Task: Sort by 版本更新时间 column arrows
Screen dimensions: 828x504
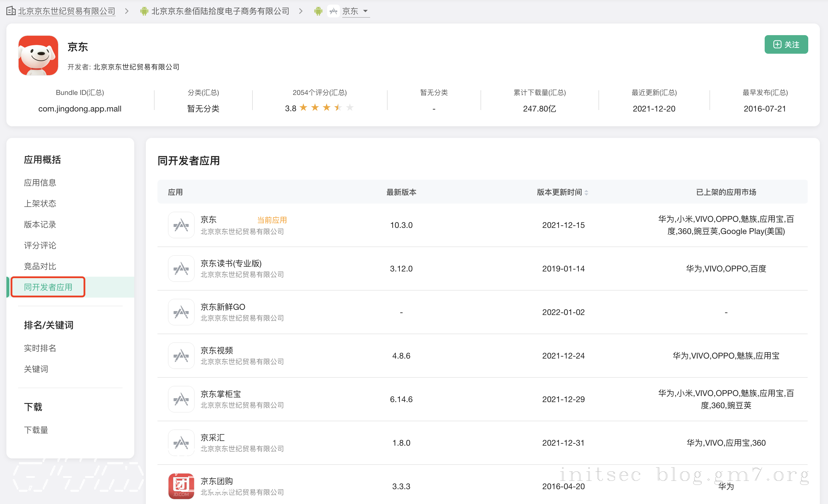Action: coord(586,192)
